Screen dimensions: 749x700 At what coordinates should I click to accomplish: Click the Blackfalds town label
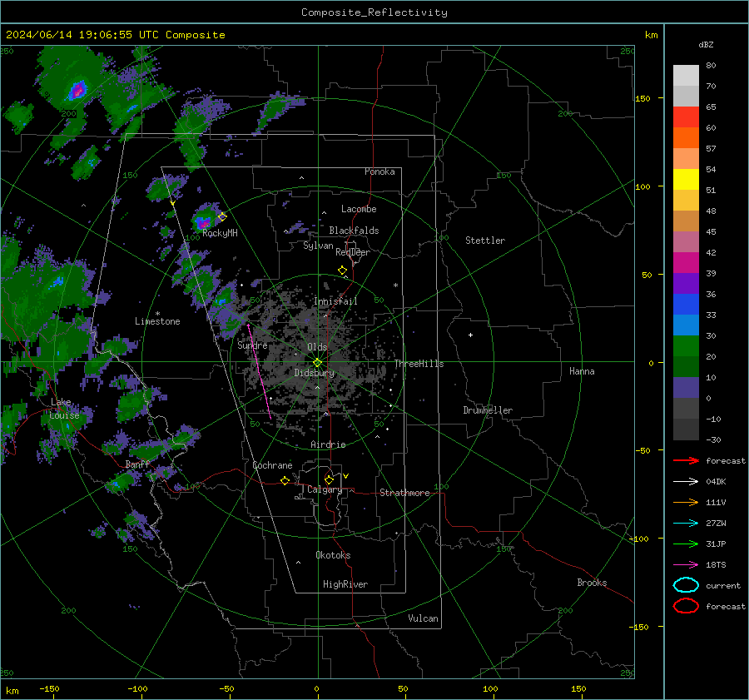pyautogui.click(x=354, y=231)
